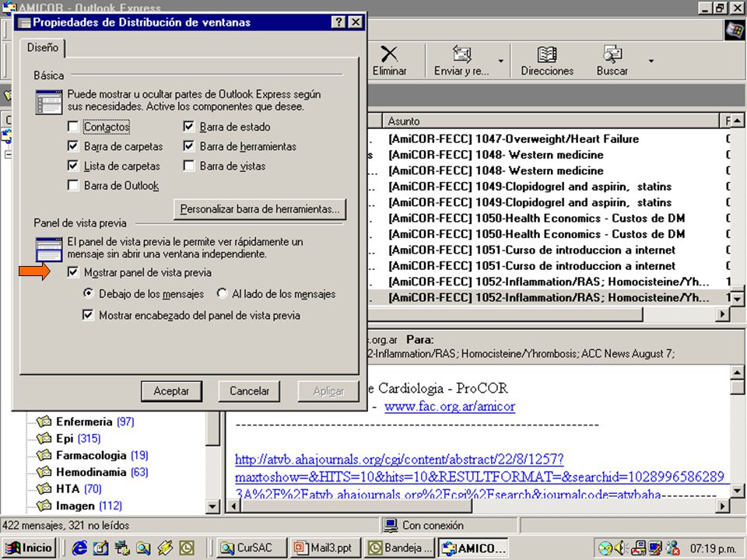Click the AMICO... taskbar button

[474, 548]
